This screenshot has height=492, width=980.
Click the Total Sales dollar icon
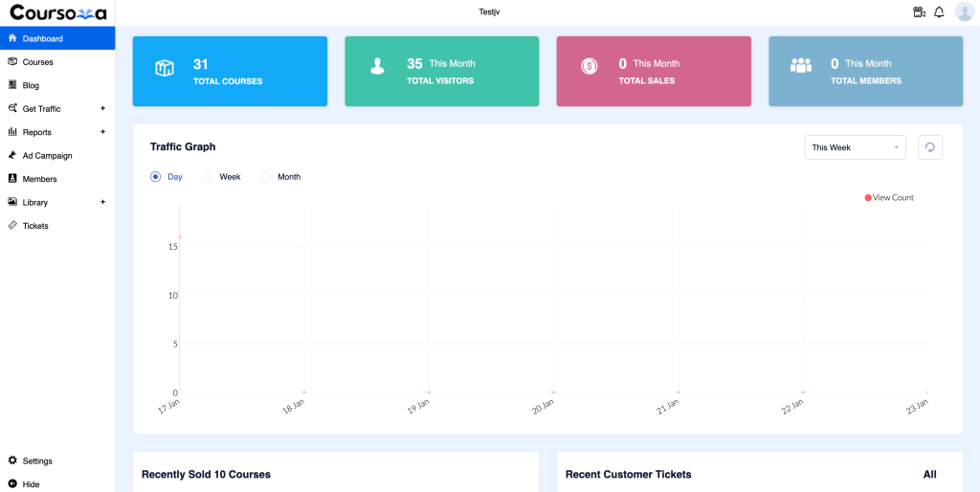coord(589,66)
